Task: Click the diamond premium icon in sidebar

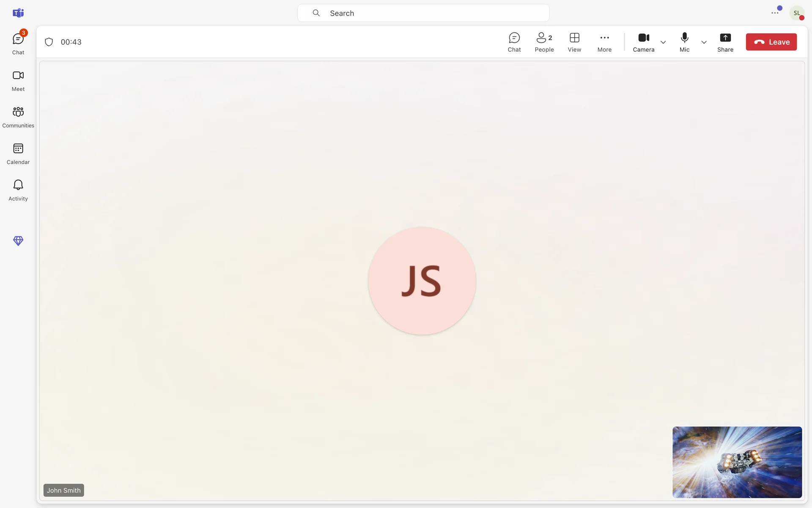Action: click(x=18, y=241)
